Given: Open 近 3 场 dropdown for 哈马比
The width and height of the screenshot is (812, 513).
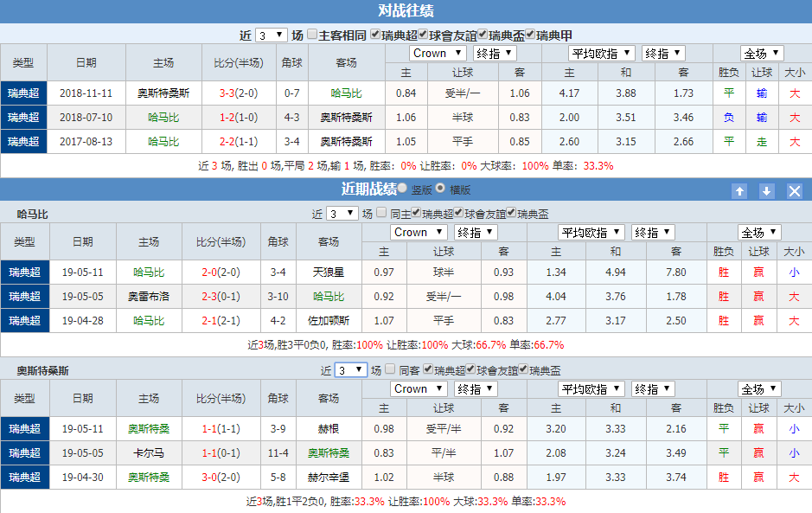Looking at the screenshot, I should coord(342,214).
